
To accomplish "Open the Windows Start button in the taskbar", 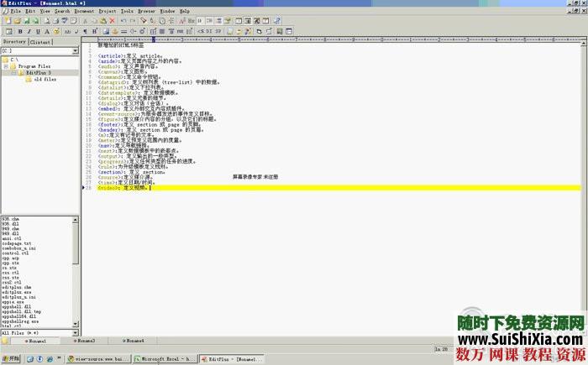I will click(10, 358).
